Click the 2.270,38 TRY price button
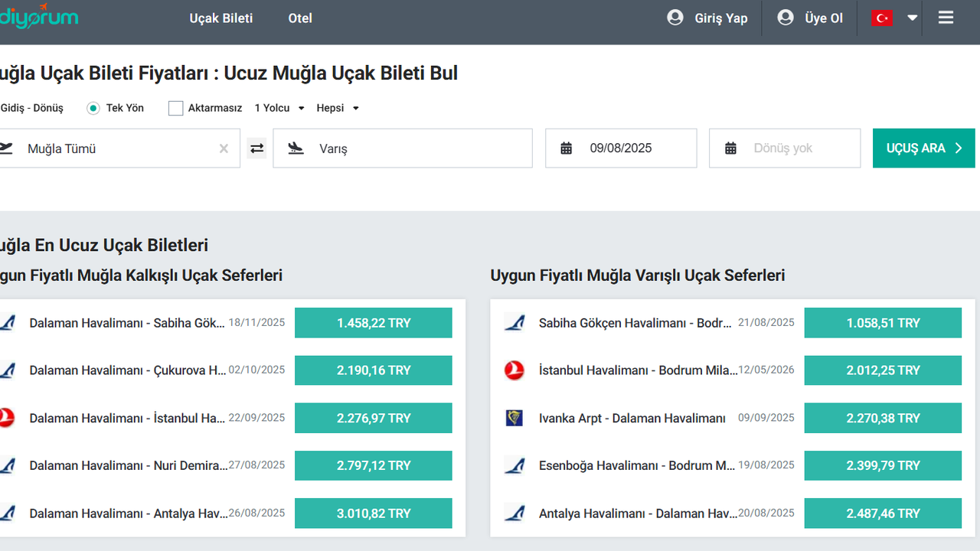 pyautogui.click(x=883, y=418)
